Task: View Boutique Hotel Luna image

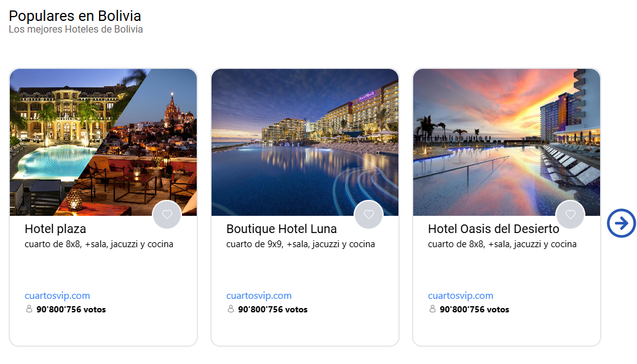Action: (x=305, y=141)
